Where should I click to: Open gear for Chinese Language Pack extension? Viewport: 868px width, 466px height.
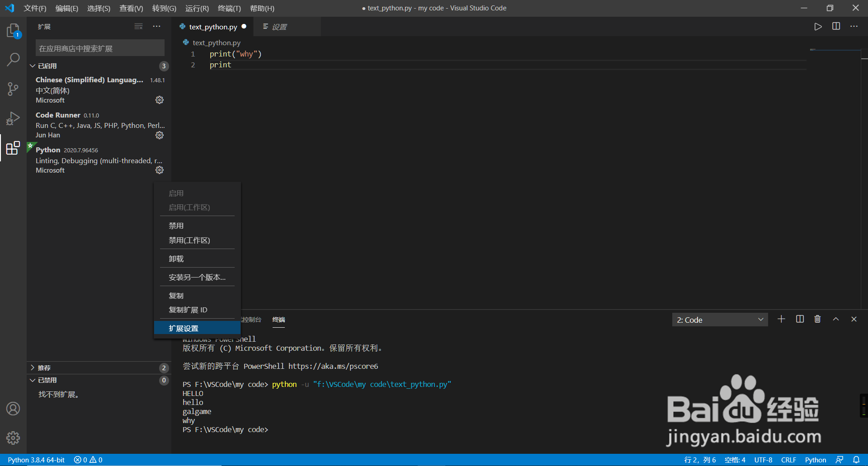pos(160,100)
